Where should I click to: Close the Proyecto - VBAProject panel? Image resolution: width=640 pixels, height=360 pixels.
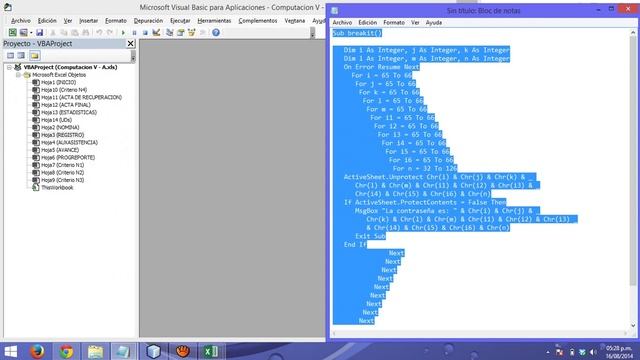coord(130,43)
